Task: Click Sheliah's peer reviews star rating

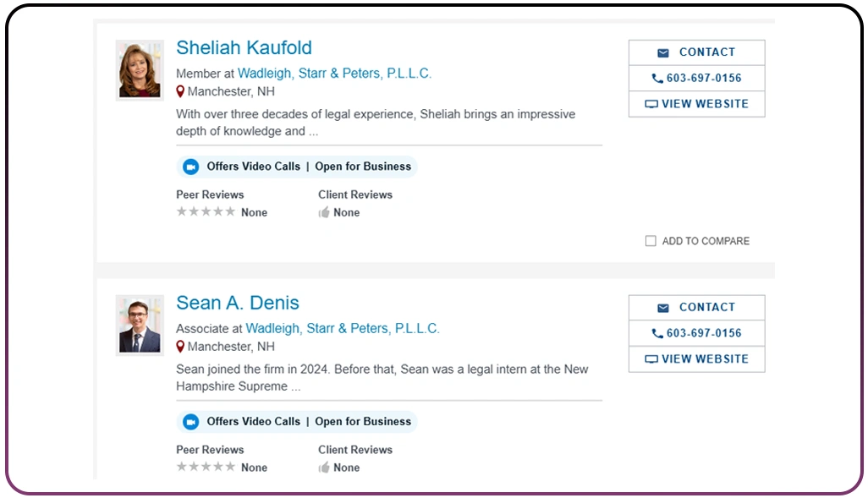Action: point(206,212)
